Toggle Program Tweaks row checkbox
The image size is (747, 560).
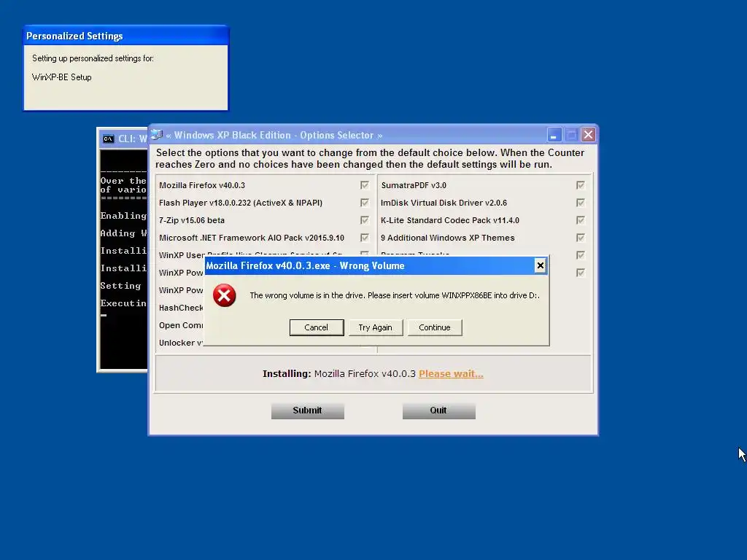pos(580,255)
